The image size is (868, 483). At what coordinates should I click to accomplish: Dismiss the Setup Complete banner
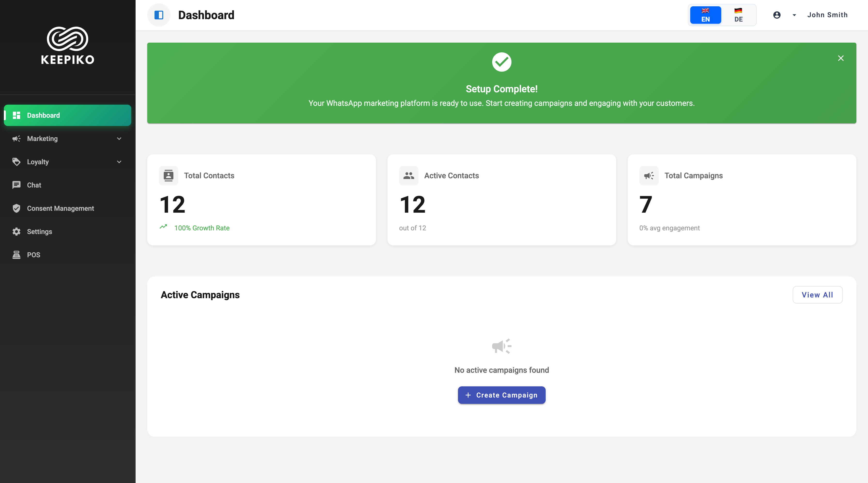[841, 58]
